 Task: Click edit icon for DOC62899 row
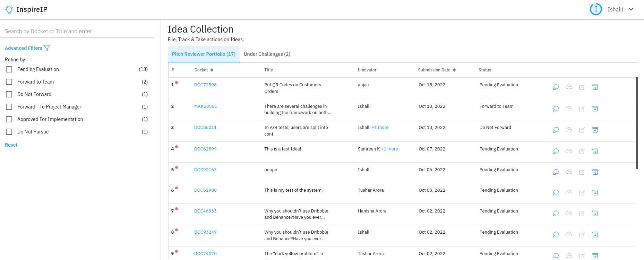point(582,151)
